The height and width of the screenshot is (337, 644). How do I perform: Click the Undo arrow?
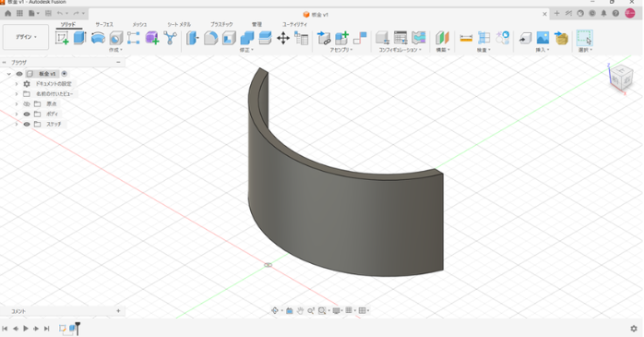pyautogui.click(x=60, y=14)
